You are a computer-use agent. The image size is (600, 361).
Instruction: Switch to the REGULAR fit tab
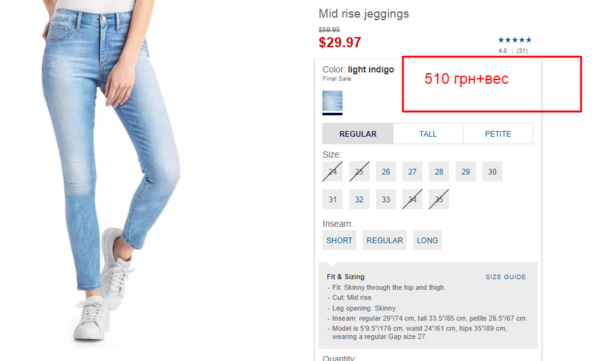click(x=358, y=134)
